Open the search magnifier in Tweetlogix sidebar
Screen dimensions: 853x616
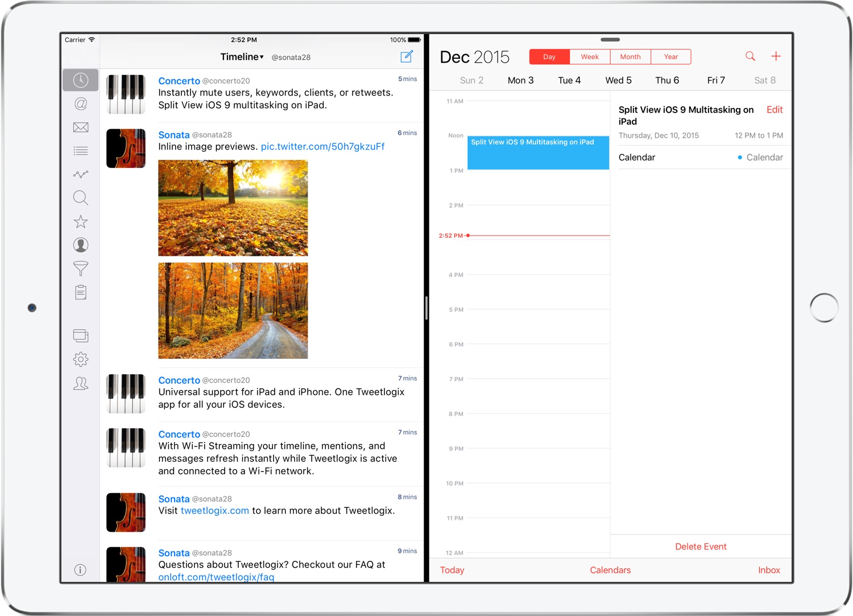click(x=81, y=198)
